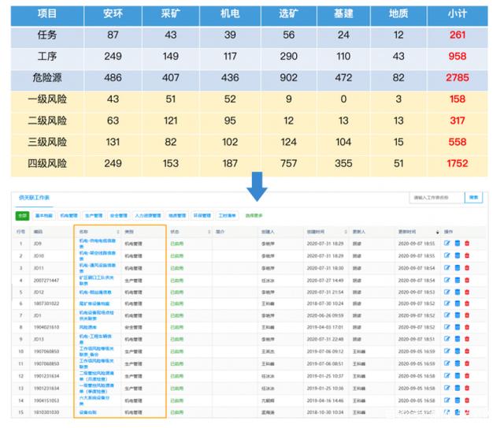
Task: Sort table by 更新时间 column arrow
Action: [x=435, y=232]
